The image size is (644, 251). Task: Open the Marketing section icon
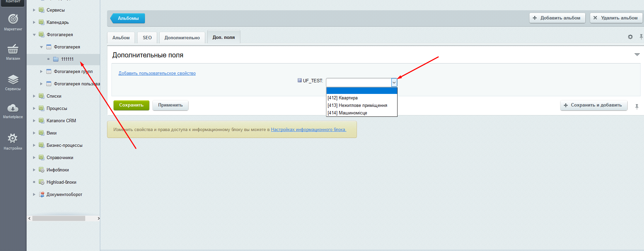coord(13,19)
